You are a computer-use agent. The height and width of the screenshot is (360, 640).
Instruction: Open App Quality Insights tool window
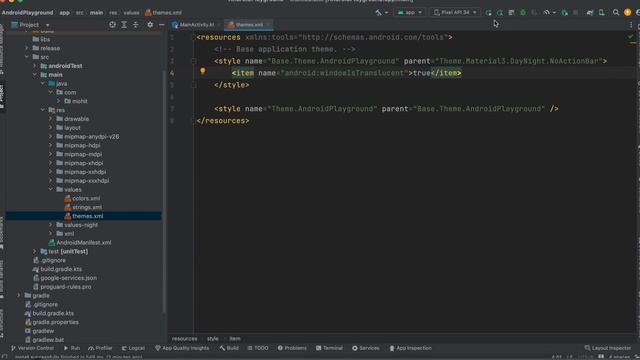click(182, 348)
